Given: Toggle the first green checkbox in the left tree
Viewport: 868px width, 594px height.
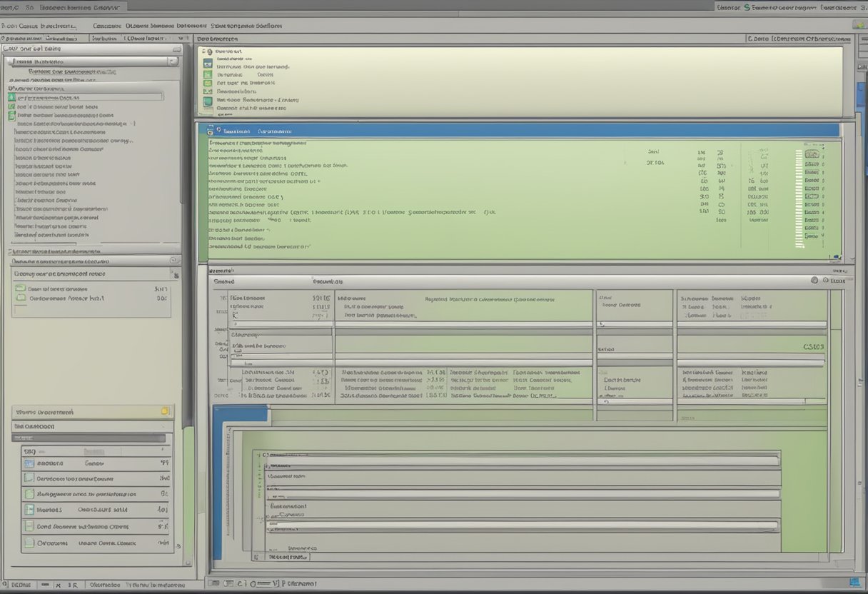Looking at the screenshot, I should [x=11, y=98].
